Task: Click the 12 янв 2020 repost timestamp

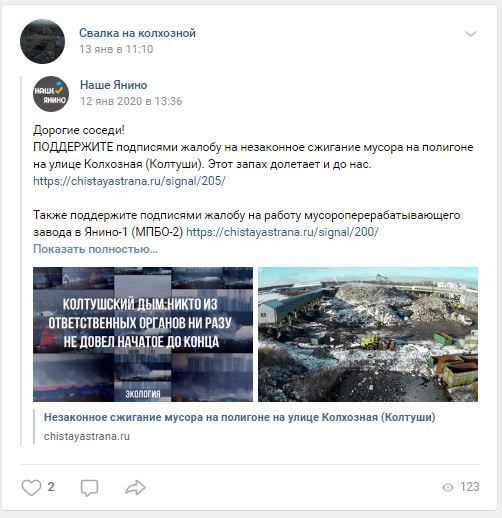Action: coord(131,101)
